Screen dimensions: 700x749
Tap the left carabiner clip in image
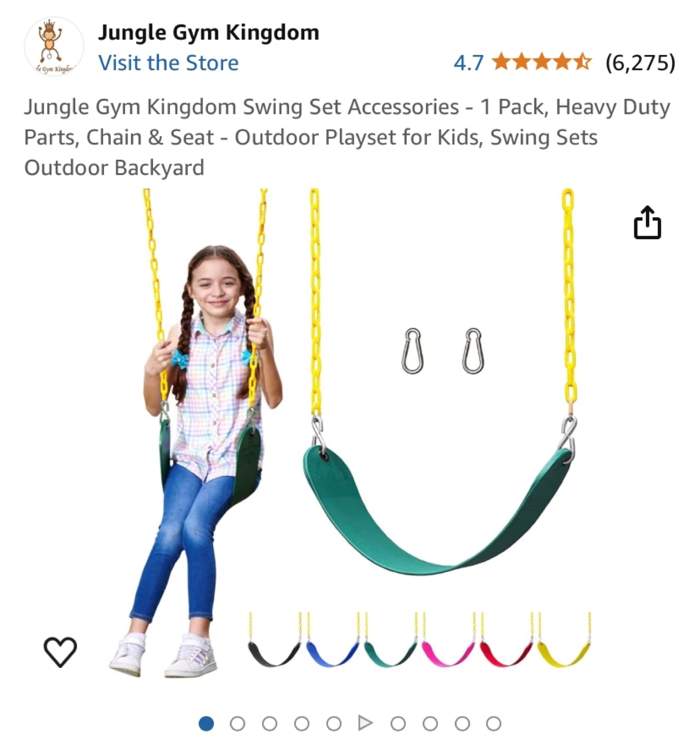coord(412,351)
